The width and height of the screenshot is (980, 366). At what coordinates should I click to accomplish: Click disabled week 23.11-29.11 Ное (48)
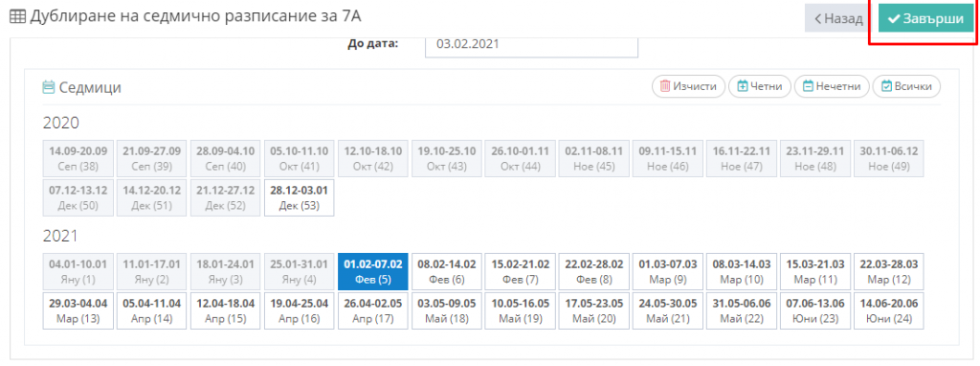815,158
